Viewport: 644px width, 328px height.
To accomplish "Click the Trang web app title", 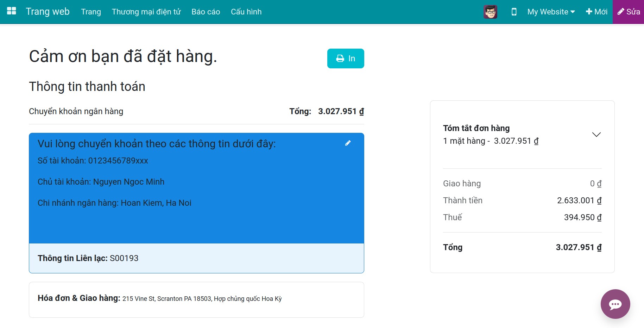I will click(48, 12).
